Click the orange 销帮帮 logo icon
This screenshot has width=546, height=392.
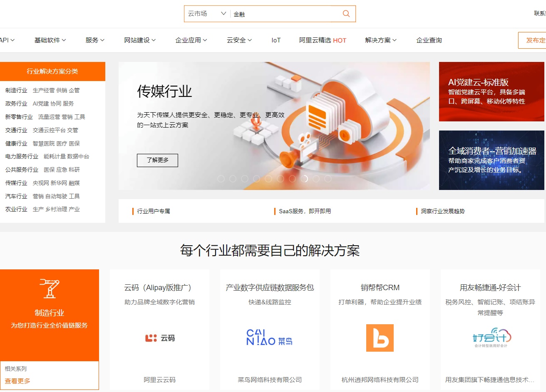[380, 338]
